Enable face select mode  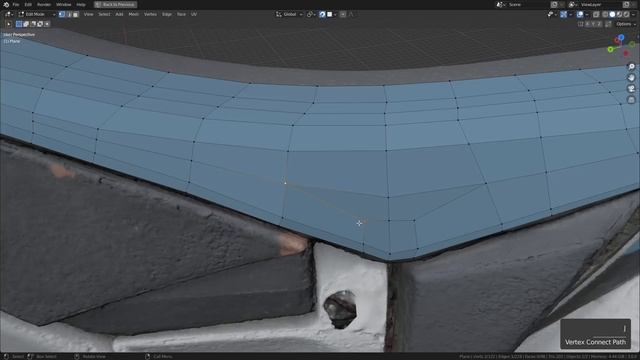tap(76, 14)
